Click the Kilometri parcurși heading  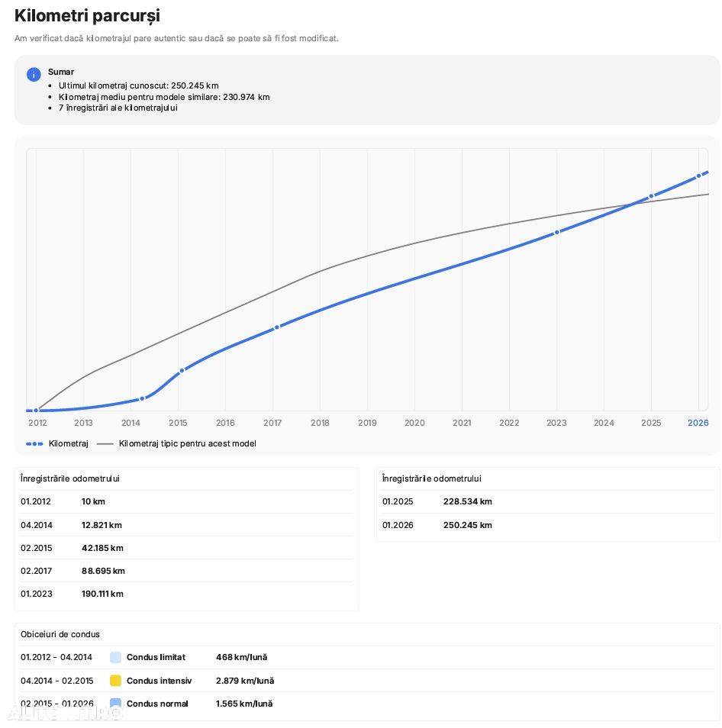(x=87, y=16)
